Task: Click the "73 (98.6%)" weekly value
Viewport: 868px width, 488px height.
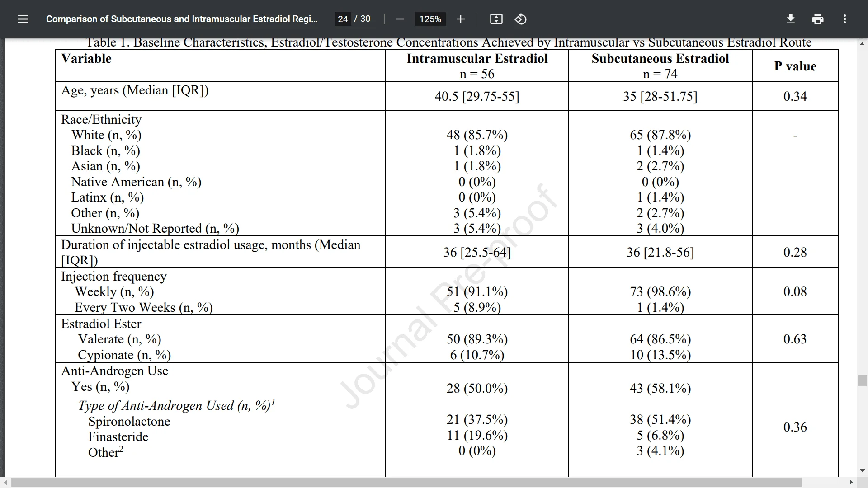Action: point(660,291)
